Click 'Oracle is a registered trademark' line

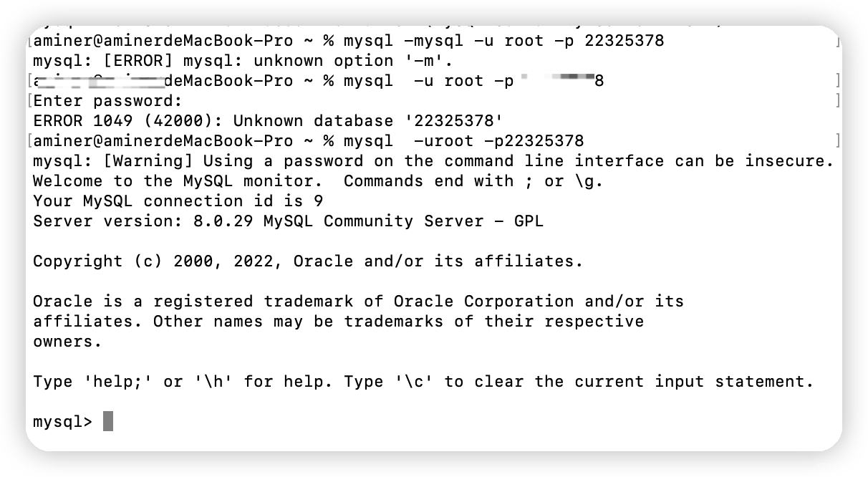point(358,302)
